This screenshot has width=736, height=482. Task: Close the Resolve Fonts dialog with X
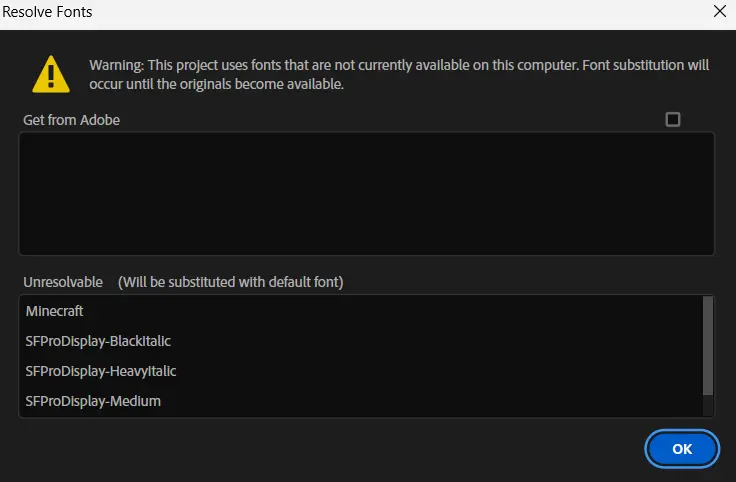(x=719, y=12)
